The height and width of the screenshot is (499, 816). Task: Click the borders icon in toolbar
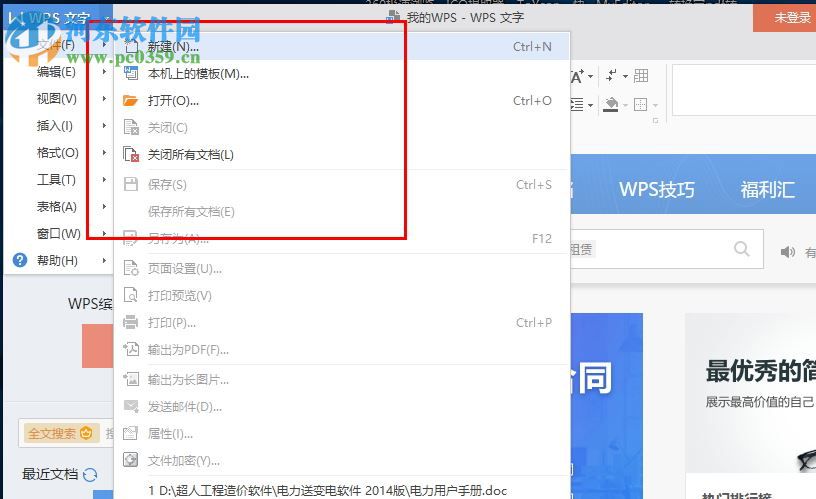pos(641,105)
